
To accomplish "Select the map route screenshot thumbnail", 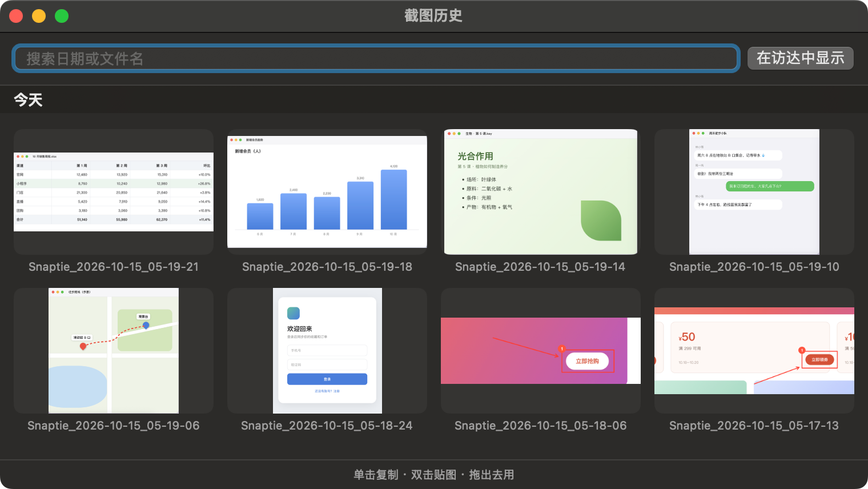I will (x=114, y=351).
